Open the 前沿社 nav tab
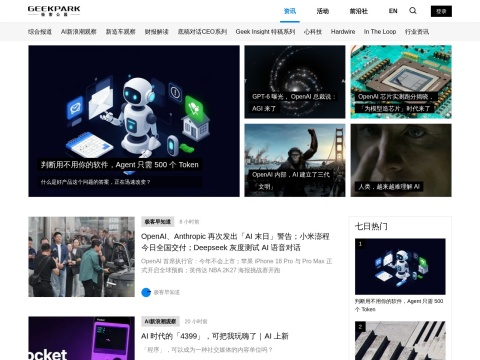The height and width of the screenshot is (360, 480). pos(359,11)
